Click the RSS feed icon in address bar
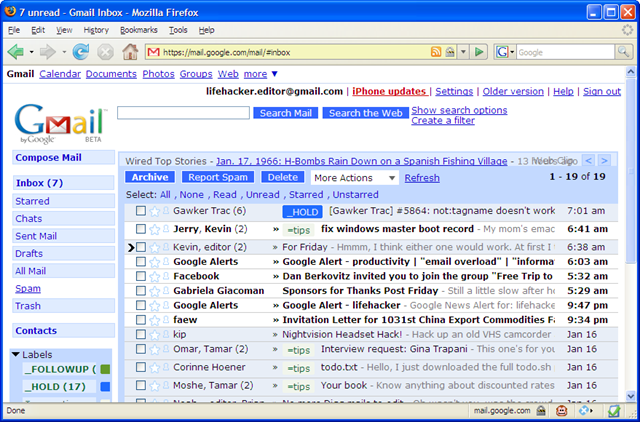Viewport: 640px width, 422px height. (436, 52)
